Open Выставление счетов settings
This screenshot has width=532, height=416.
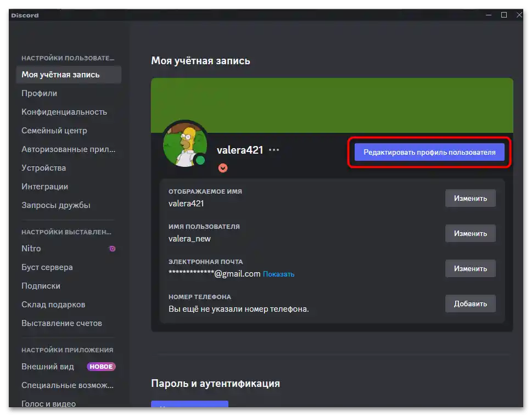[69, 323]
